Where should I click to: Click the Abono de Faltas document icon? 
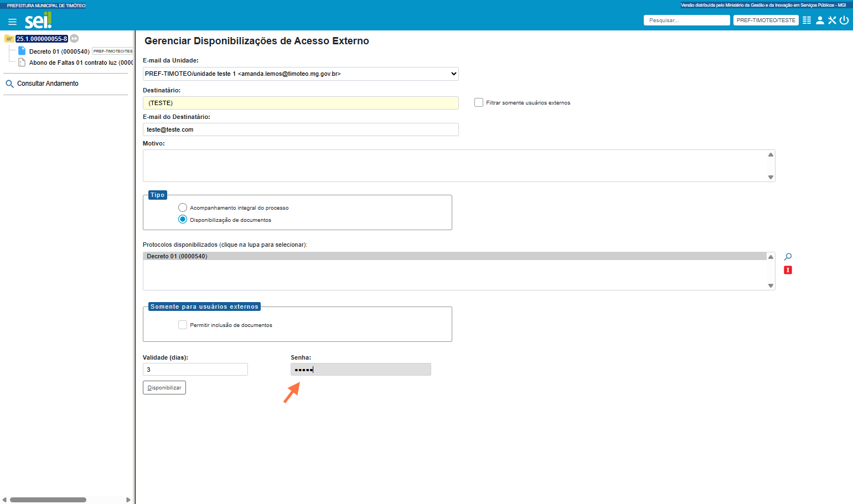(x=22, y=63)
